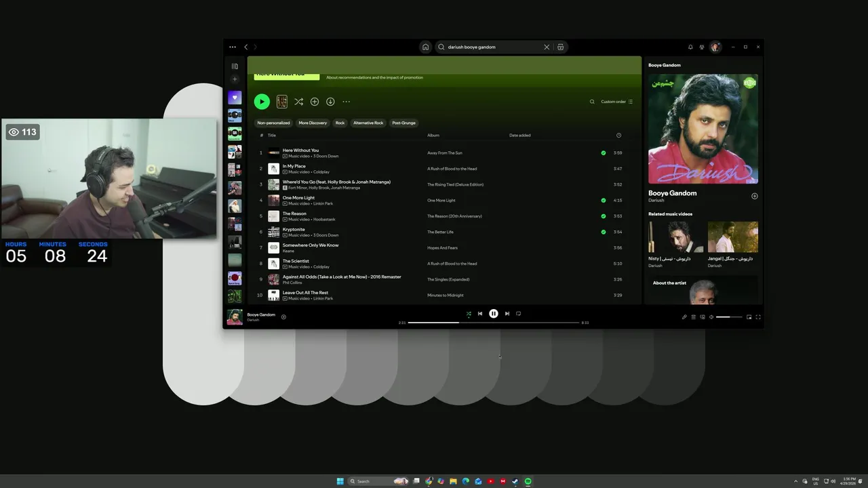
Task: Skip to next track
Action: click(507, 314)
